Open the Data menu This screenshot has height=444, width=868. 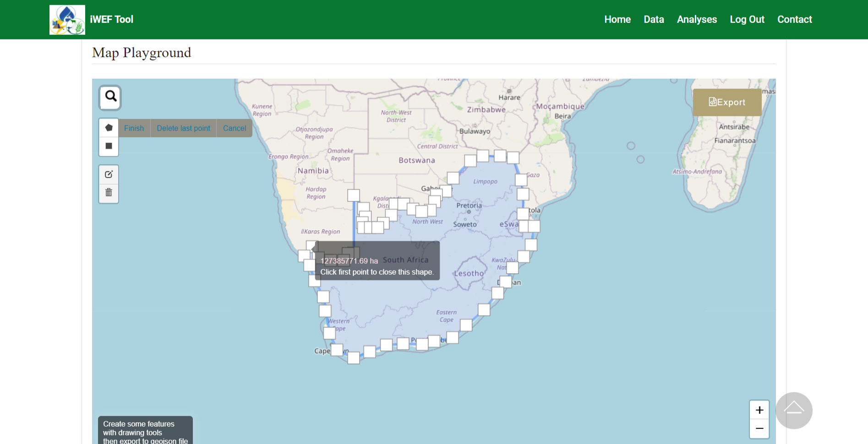654,19
